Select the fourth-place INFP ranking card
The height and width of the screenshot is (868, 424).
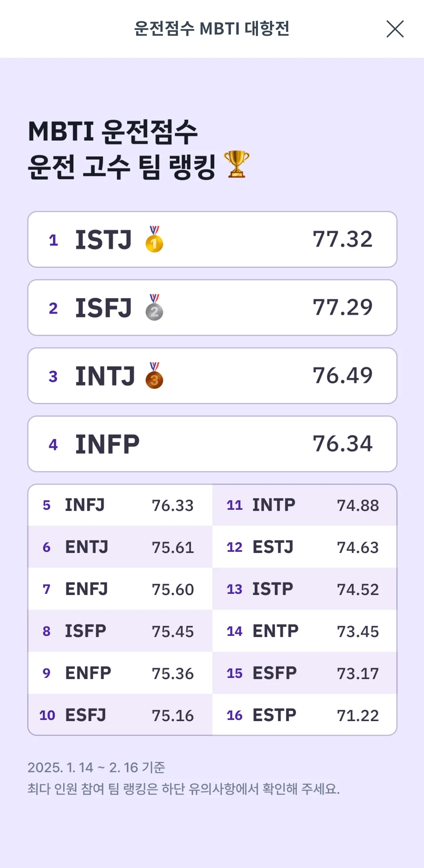point(212,444)
